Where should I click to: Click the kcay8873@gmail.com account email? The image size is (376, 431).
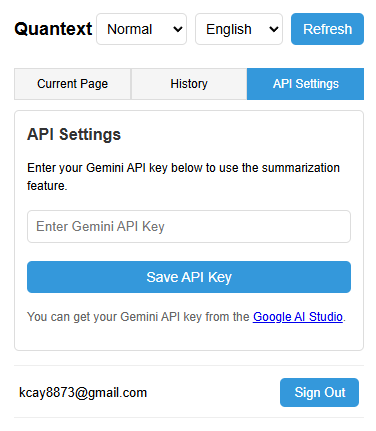pyautogui.click(x=83, y=393)
